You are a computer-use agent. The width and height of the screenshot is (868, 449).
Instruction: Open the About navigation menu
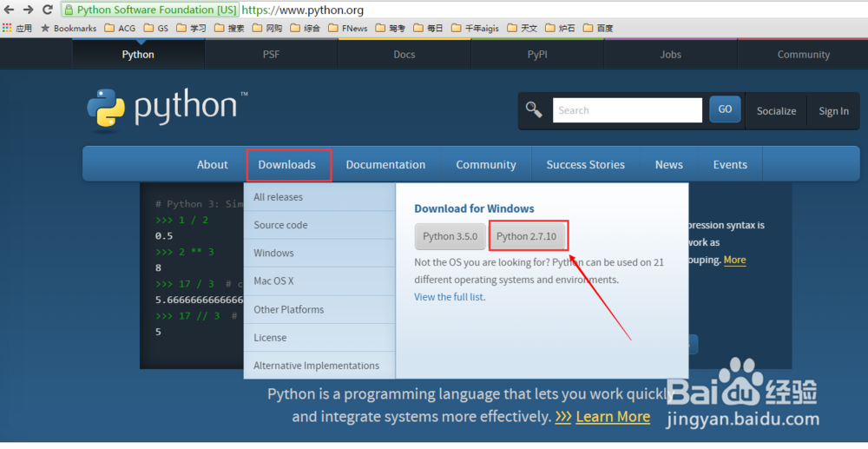click(x=213, y=164)
